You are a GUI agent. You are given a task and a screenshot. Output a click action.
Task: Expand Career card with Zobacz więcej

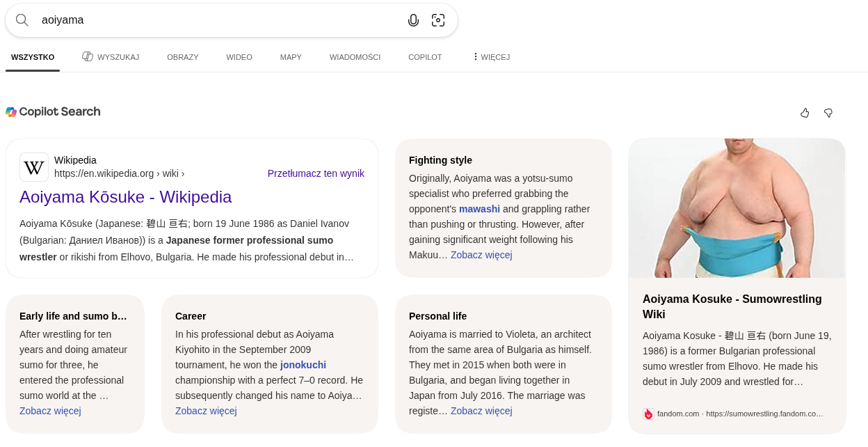pyautogui.click(x=206, y=411)
